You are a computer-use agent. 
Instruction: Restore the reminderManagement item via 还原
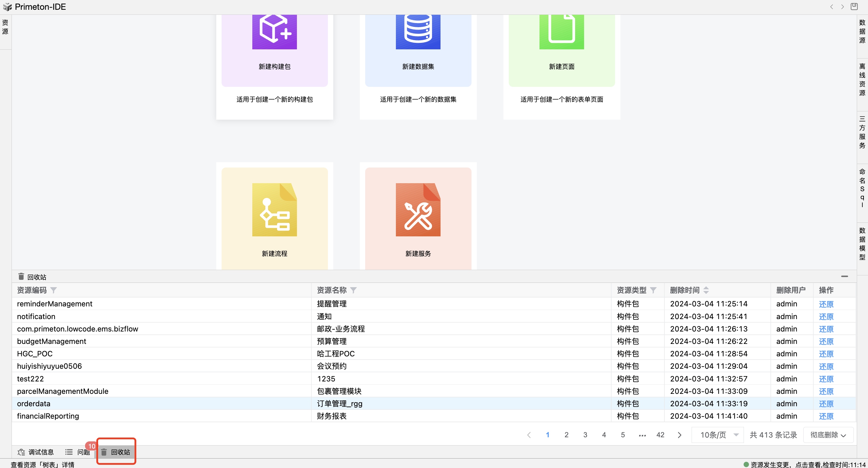click(x=826, y=304)
